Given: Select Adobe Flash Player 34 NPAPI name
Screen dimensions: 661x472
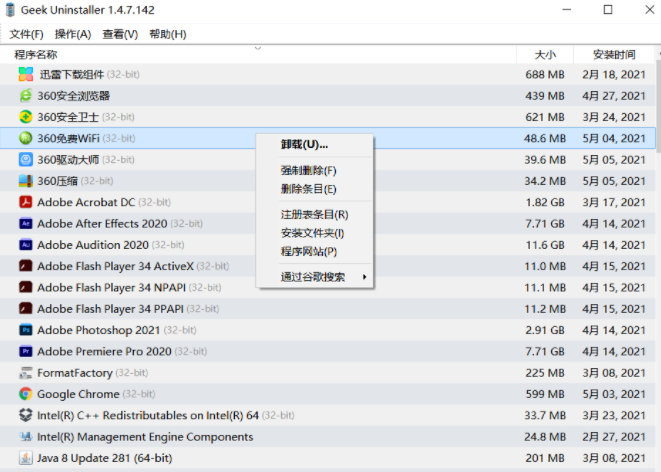Looking at the screenshot, I should coord(111,287).
